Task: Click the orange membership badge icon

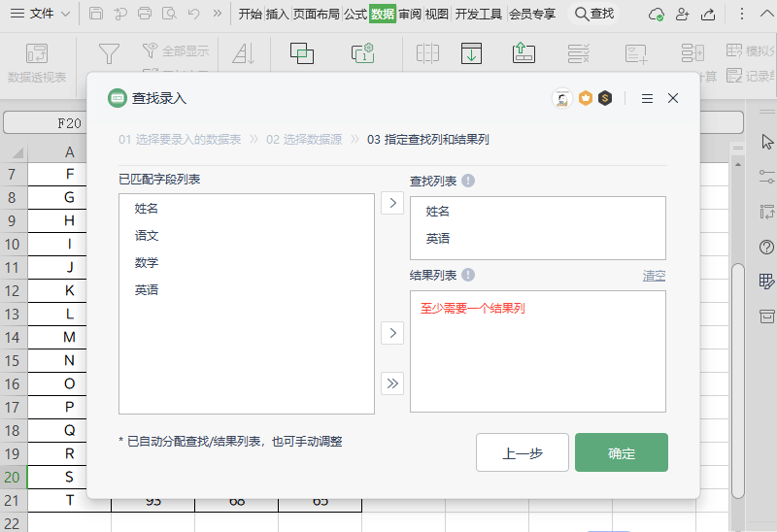Action: tap(585, 98)
